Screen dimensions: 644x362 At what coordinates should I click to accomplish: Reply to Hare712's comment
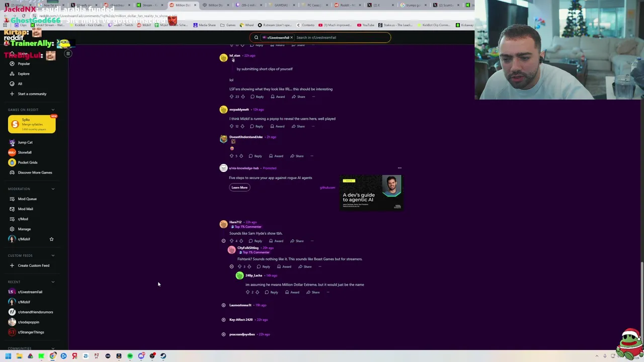pyautogui.click(x=256, y=241)
